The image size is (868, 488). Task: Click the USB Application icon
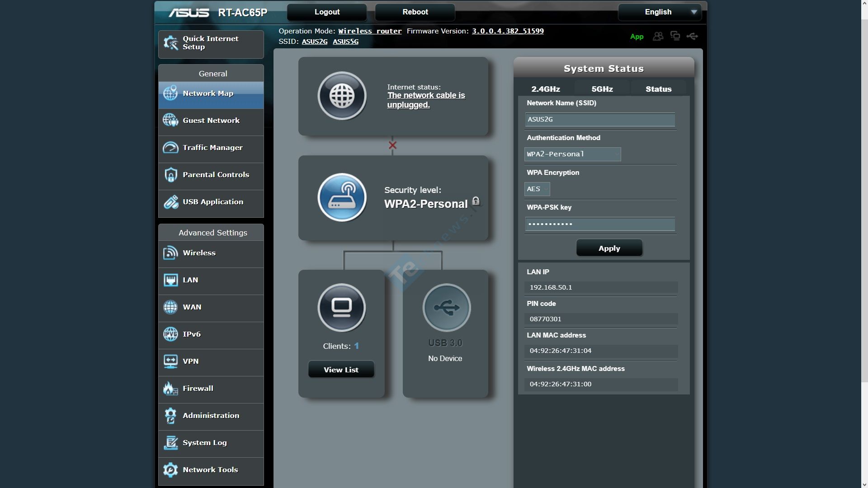point(170,202)
